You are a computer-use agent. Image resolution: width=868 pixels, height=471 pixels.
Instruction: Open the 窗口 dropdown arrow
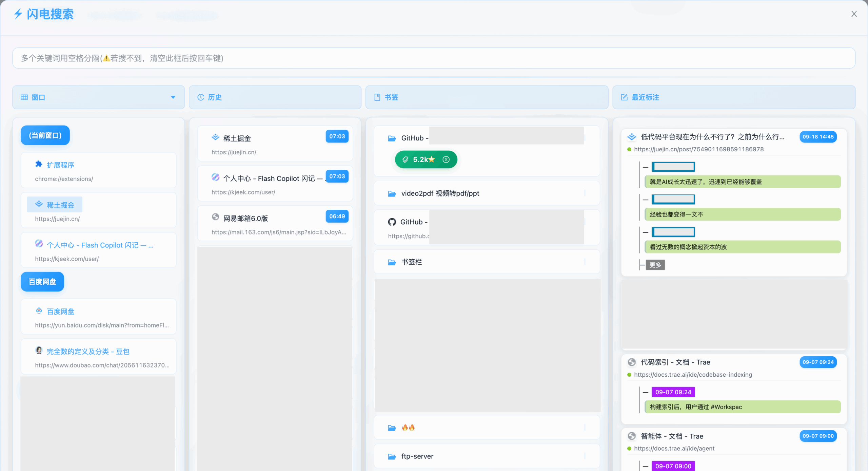click(173, 97)
